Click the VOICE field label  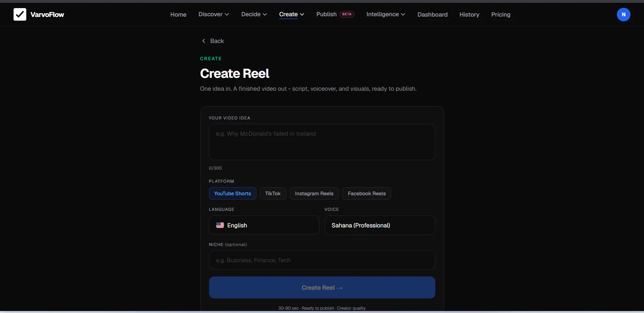[332, 209]
